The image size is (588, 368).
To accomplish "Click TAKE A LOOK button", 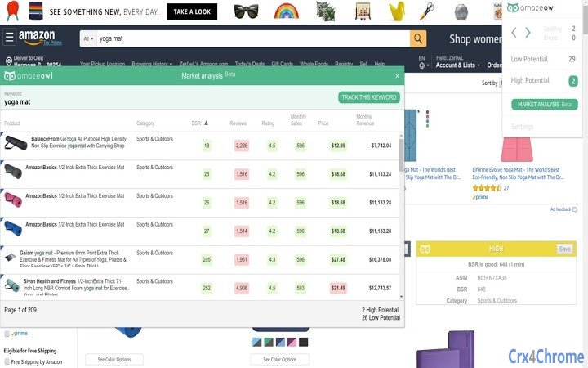I will pyautogui.click(x=192, y=11).
